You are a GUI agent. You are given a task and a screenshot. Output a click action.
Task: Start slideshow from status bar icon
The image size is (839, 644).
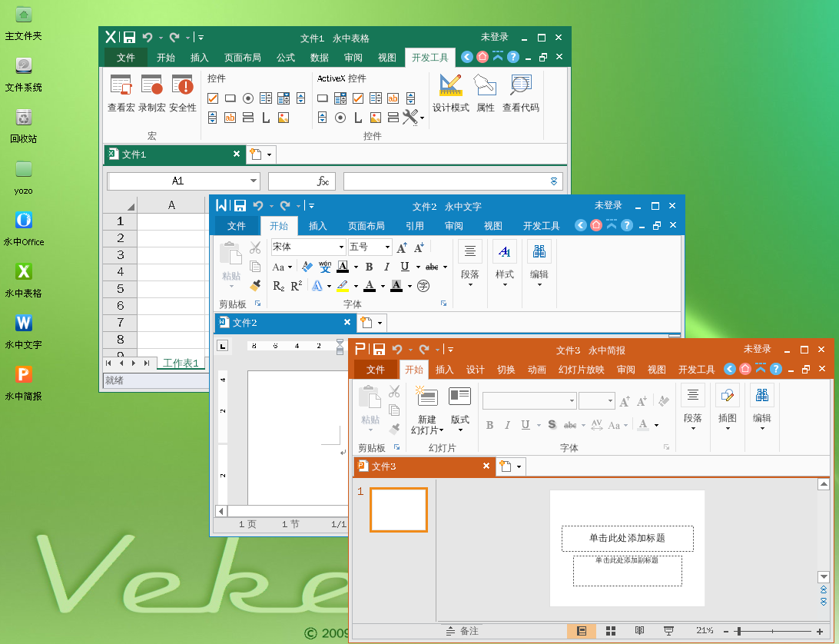pos(668,631)
